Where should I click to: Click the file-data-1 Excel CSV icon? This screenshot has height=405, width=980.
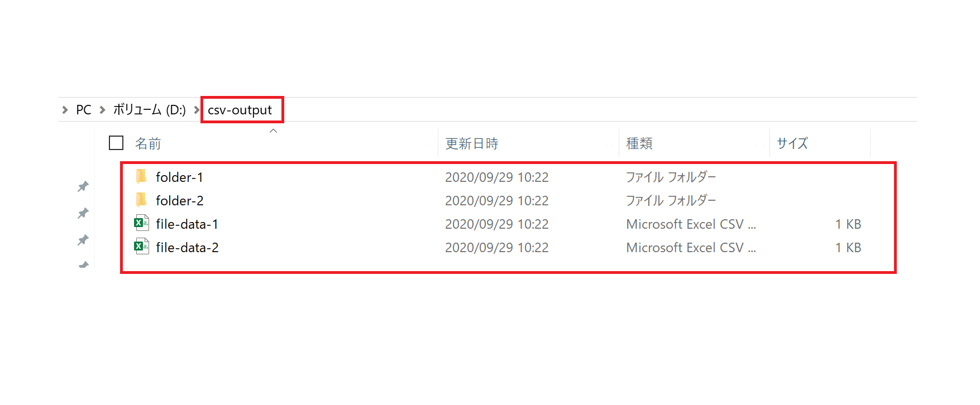(141, 223)
